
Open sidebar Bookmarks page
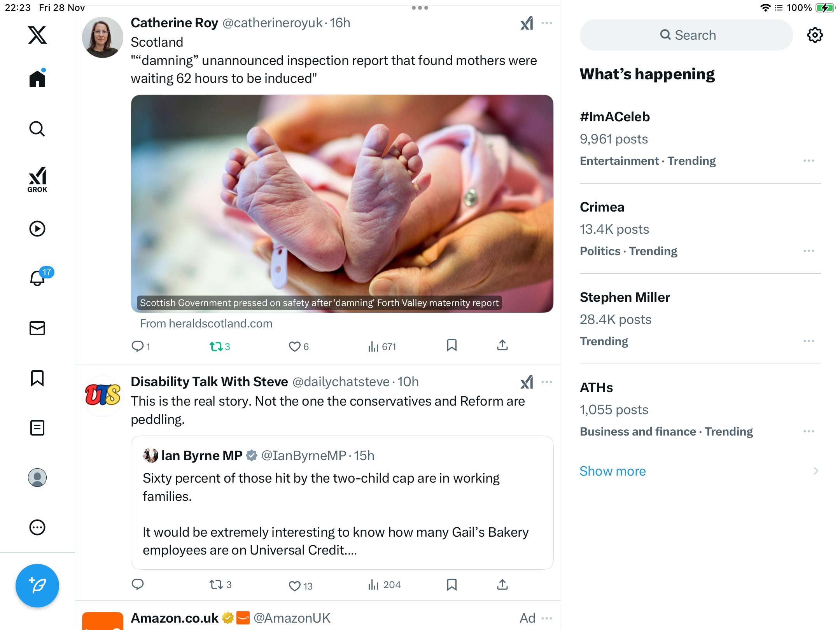point(37,378)
